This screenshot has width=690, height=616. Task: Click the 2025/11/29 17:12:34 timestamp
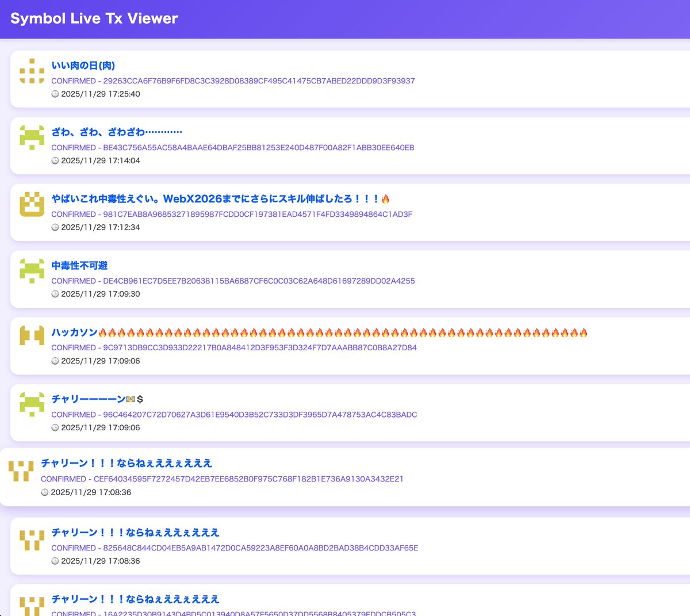(x=101, y=227)
